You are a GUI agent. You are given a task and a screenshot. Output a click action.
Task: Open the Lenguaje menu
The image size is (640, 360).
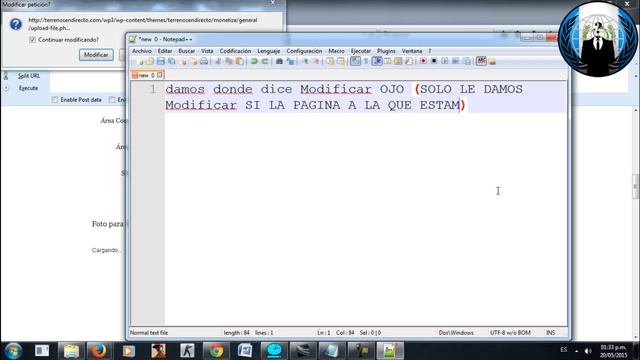269,51
